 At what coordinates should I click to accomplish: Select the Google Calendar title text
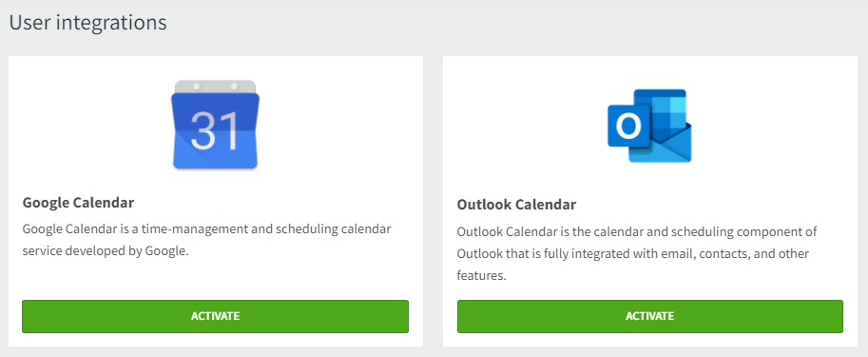point(78,203)
